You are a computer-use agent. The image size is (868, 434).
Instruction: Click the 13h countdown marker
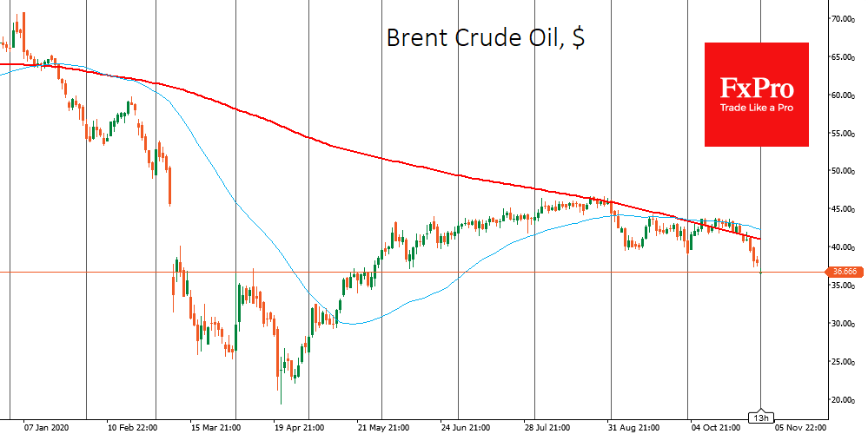click(761, 415)
